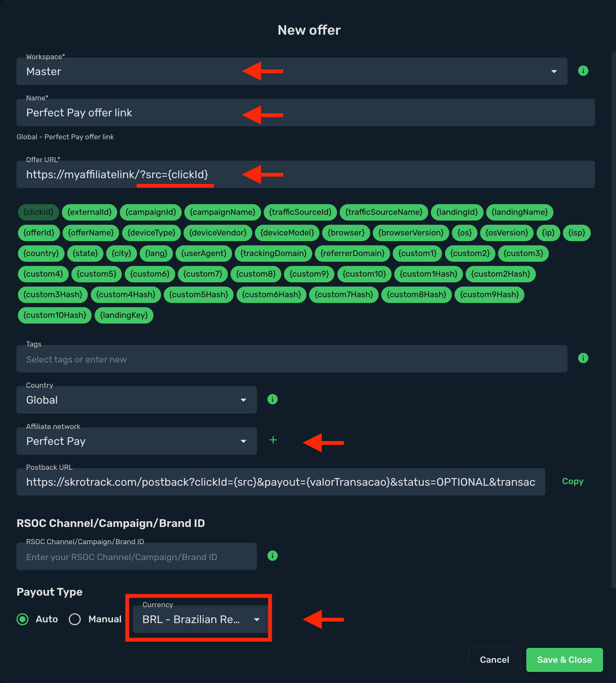The image size is (616, 683).
Task: Insert the {os} token
Action: (x=464, y=233)
